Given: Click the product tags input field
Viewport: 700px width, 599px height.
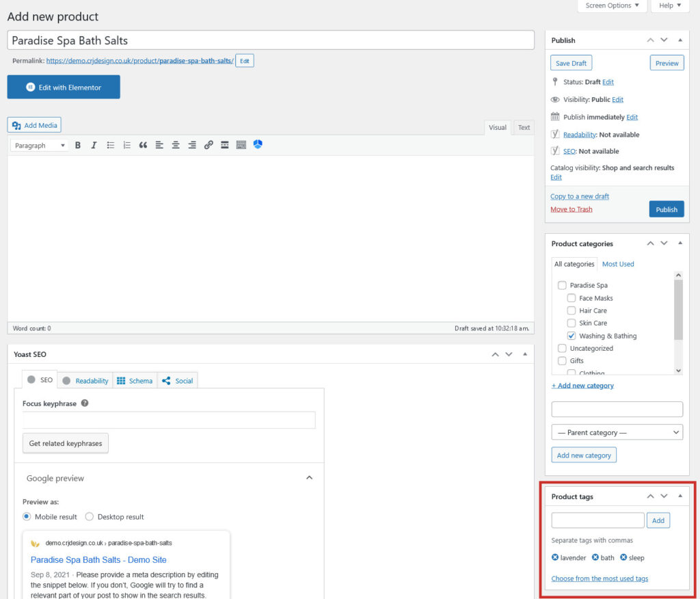Looking at the screenshot, I should [597, 520].
